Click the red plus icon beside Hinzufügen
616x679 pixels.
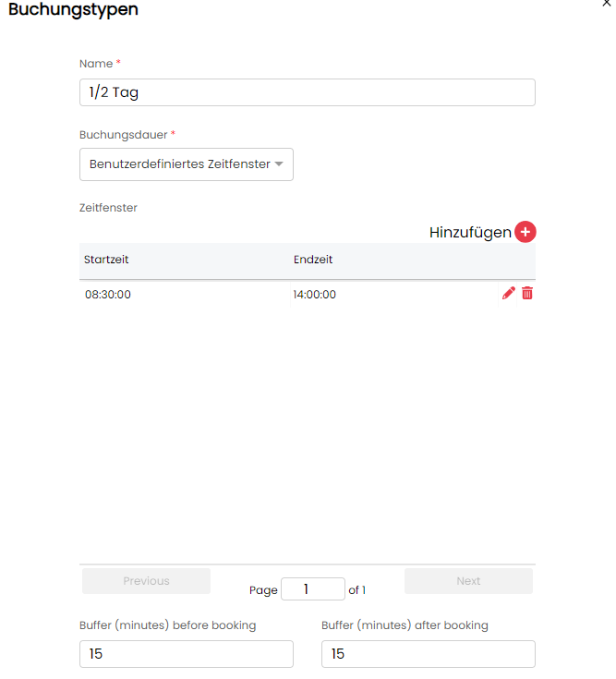click(x=525, y=232)
